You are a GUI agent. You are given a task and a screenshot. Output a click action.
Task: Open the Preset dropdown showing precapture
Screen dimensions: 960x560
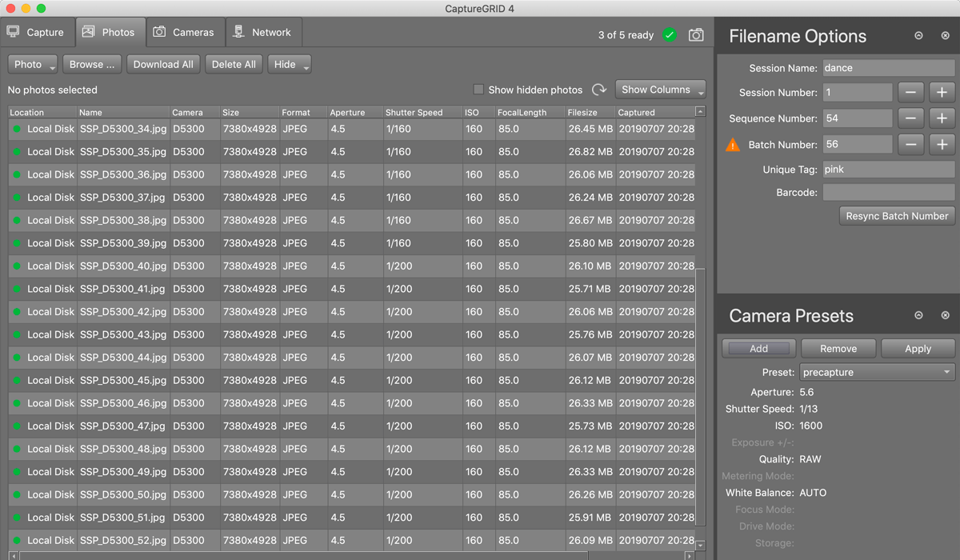click(x=878, y=372)
